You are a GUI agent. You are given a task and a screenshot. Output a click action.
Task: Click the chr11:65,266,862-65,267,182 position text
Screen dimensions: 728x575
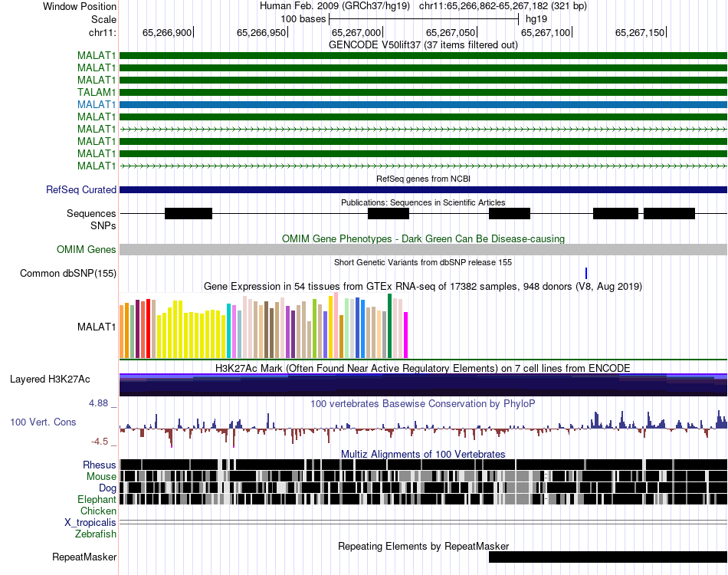click(x=503, y=6)
